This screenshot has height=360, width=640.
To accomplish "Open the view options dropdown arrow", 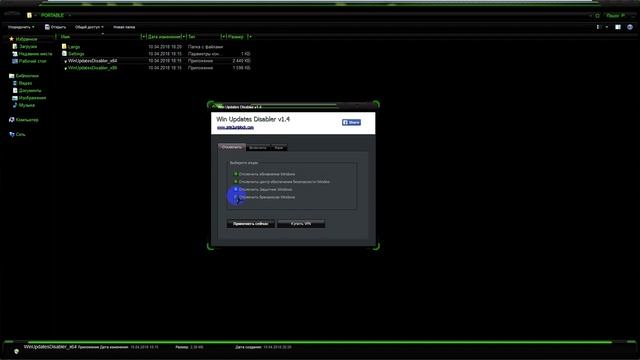I will click(x=607, y=27).
